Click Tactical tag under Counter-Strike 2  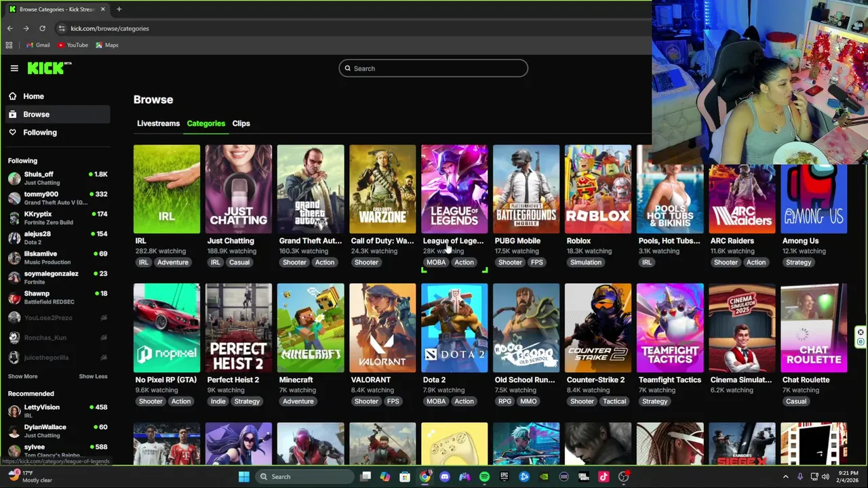coord(614,401)
